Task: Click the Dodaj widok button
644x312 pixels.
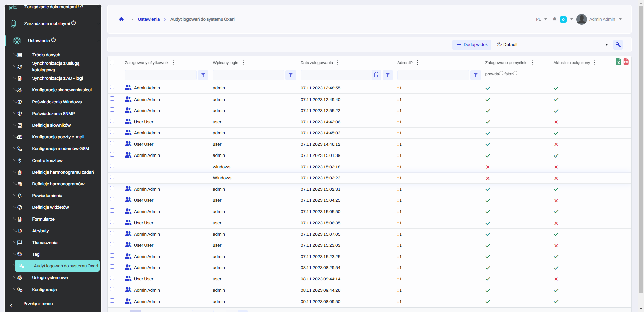Action: (472, 45)
